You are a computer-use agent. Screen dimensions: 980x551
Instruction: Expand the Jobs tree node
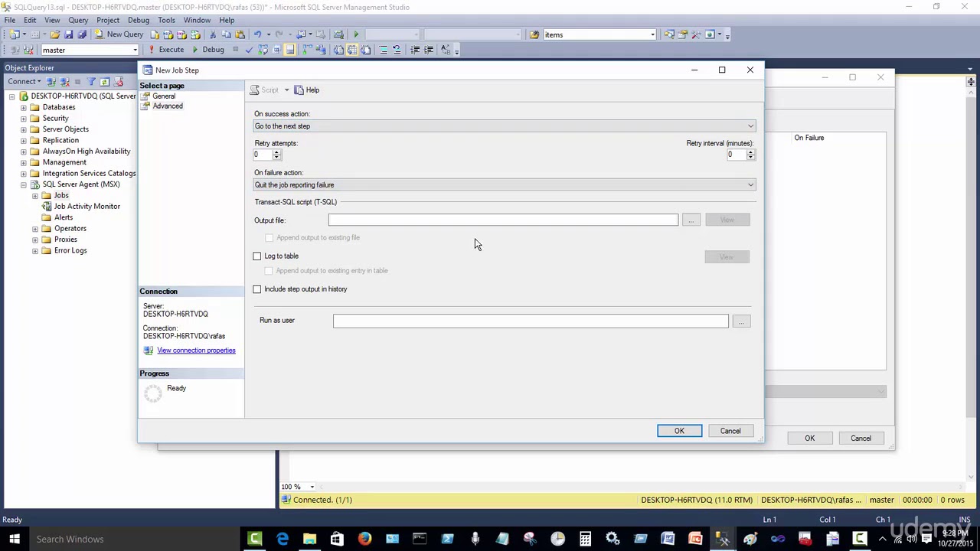[x=34, y=196]
